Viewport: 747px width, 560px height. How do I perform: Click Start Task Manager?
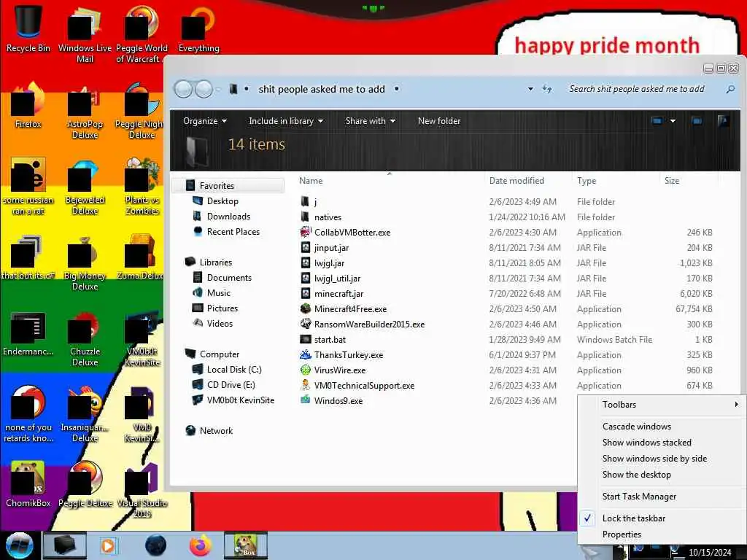pyautogui.click(x=639, y=496)
